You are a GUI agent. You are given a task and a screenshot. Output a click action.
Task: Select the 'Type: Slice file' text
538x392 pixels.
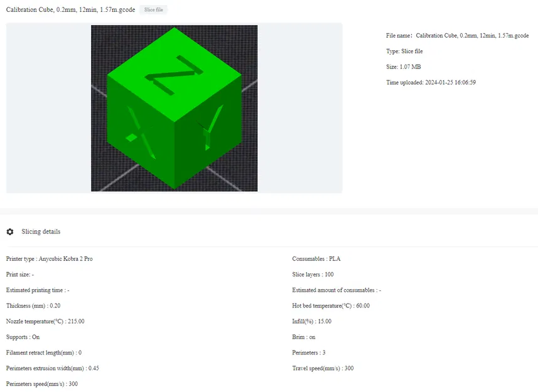[404, 51]
